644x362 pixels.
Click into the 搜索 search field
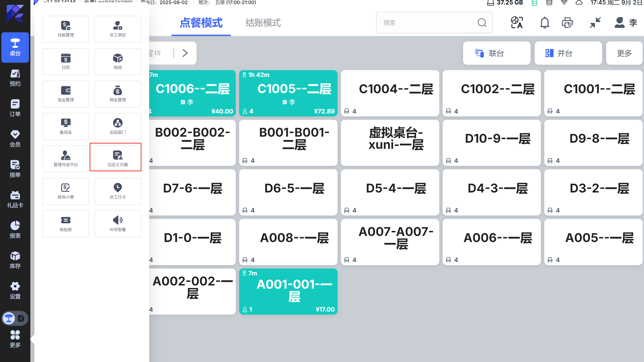(x=425, y=23)
